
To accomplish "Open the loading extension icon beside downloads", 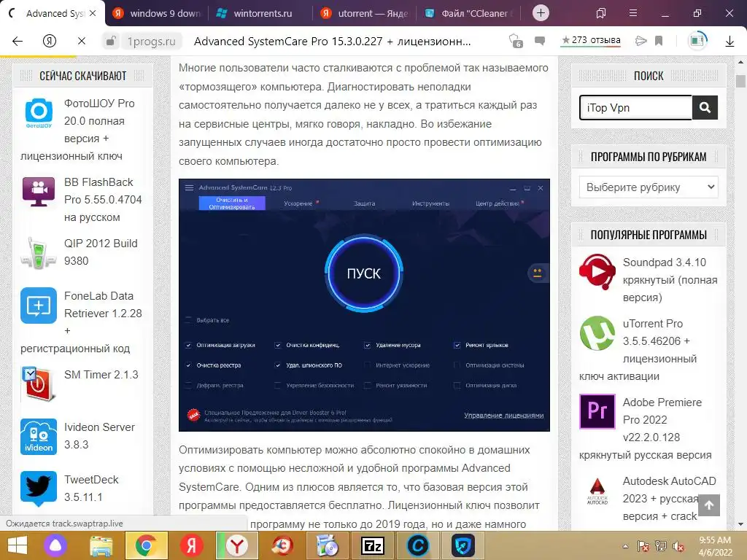I will (x=698, y=41).
